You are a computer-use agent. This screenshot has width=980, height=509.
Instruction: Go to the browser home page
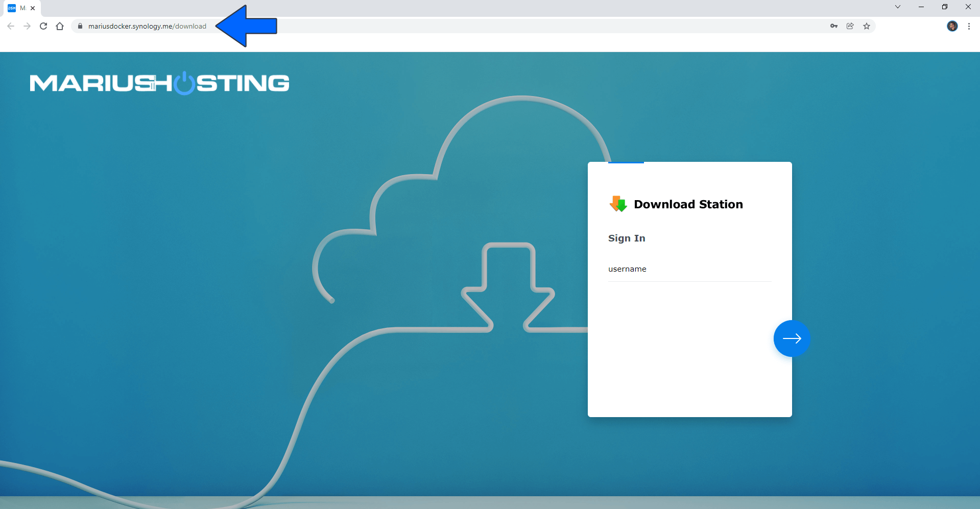pyautogui.click(x=60, y=26)
